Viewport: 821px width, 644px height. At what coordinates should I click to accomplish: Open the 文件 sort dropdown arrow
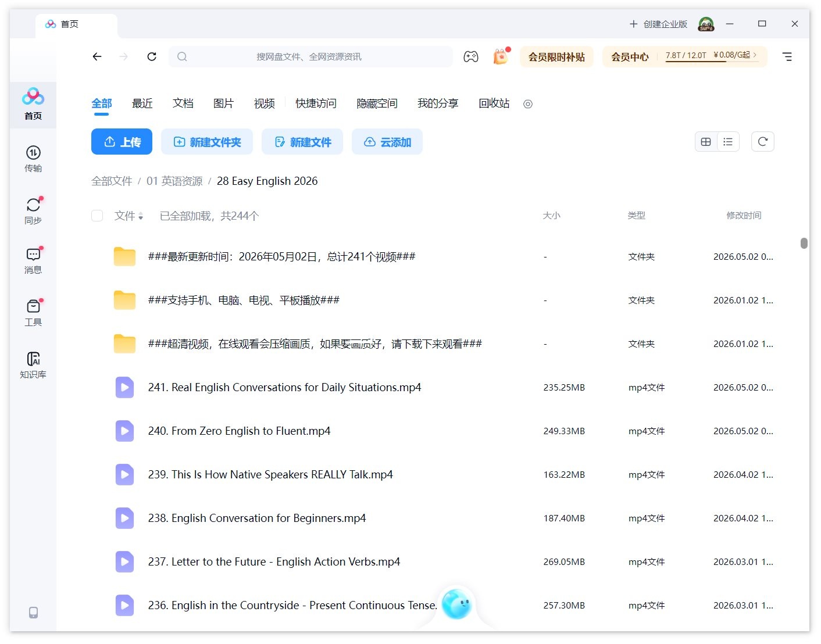141,216
